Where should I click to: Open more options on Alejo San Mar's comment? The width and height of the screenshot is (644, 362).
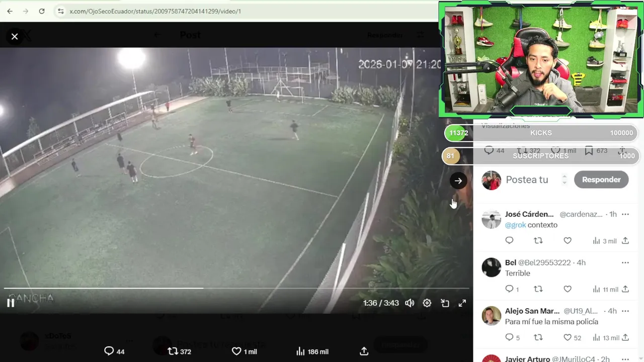[625, 311]
